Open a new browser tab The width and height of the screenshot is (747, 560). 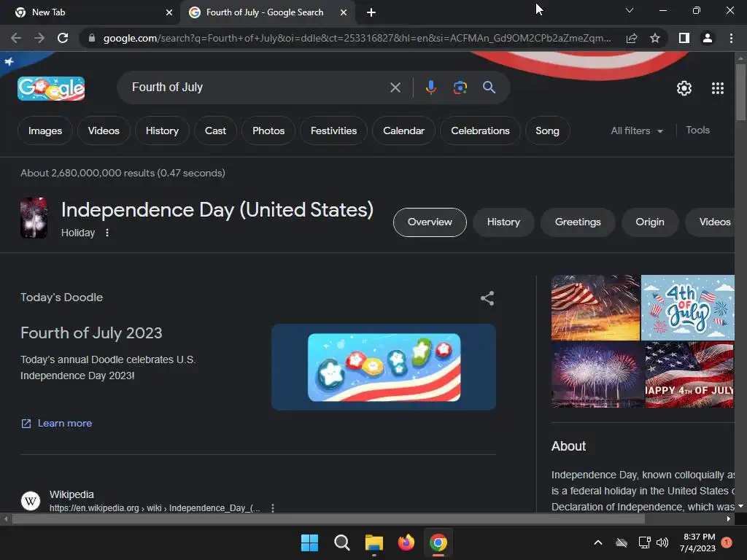click(371, 12)
